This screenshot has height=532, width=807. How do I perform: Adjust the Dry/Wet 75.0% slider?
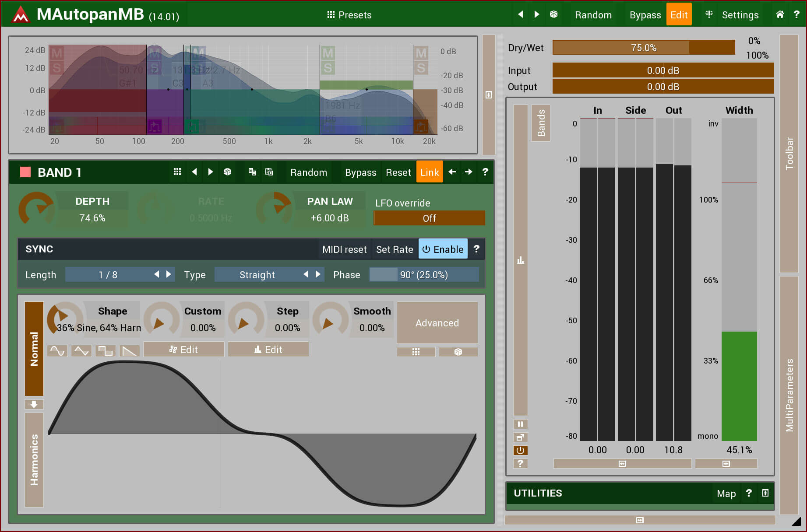(644, 47)
